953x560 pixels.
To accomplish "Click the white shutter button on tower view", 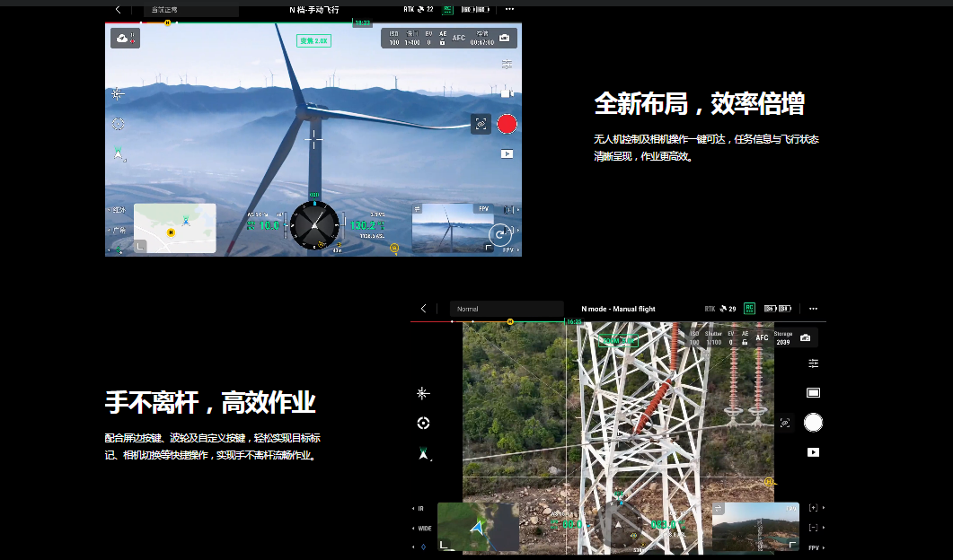I will (813, 422).
